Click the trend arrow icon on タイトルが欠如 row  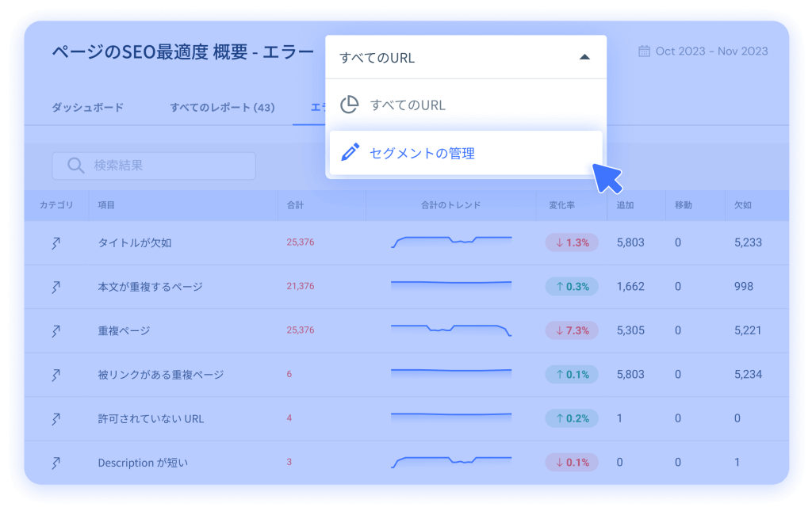click(x=56, y=242)
